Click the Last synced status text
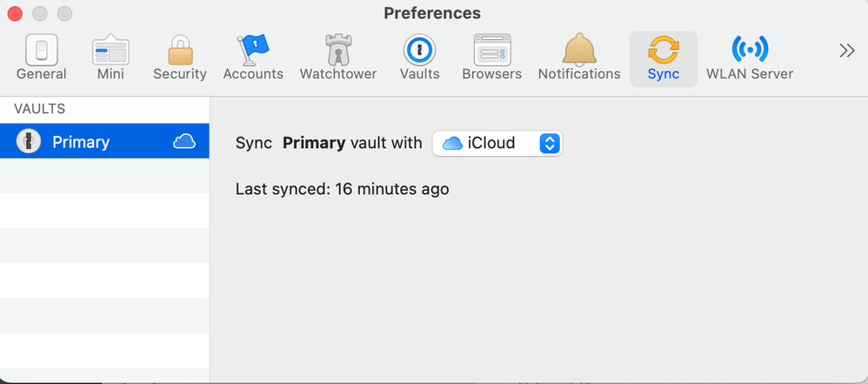 click(342, 190)
